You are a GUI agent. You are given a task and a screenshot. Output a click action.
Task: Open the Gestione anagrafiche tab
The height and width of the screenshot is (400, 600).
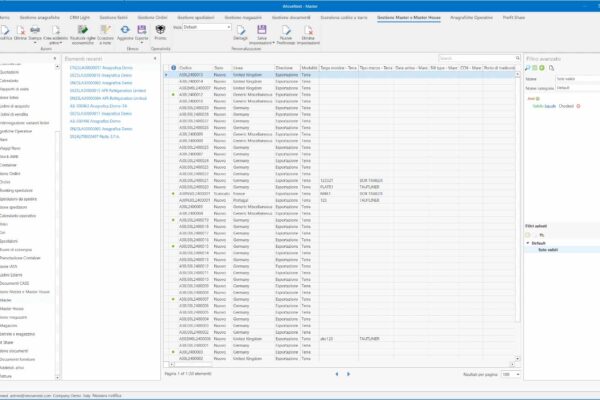click(x=39, y=18)
